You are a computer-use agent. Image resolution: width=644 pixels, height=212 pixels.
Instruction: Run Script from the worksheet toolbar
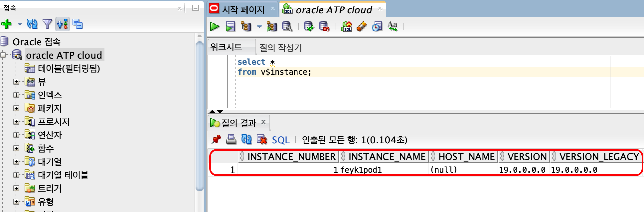[x=231, y=26]
